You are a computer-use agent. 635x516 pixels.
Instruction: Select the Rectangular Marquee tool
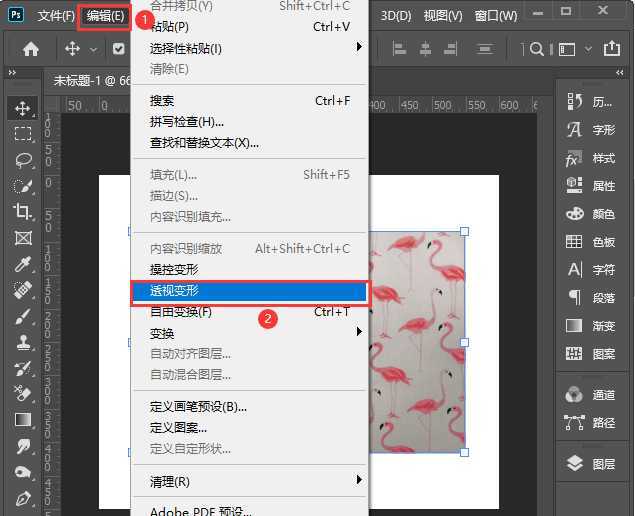[22, 133]
